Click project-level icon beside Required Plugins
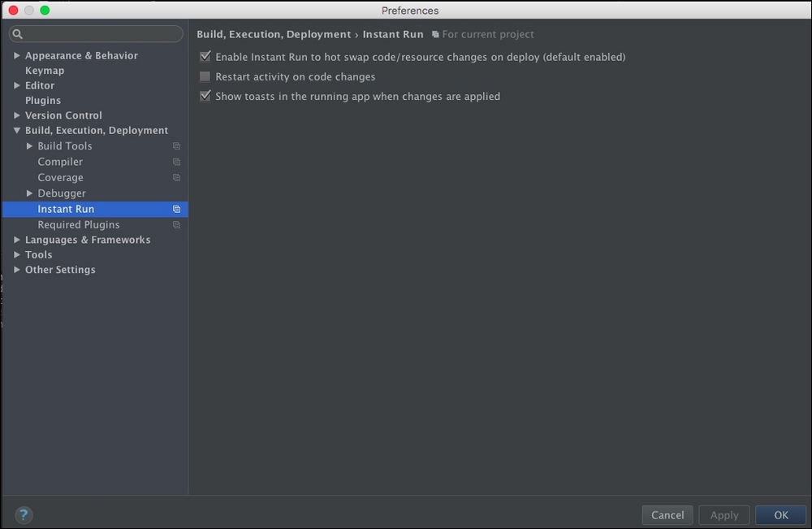Screen dimensions: 812x529 176,225
